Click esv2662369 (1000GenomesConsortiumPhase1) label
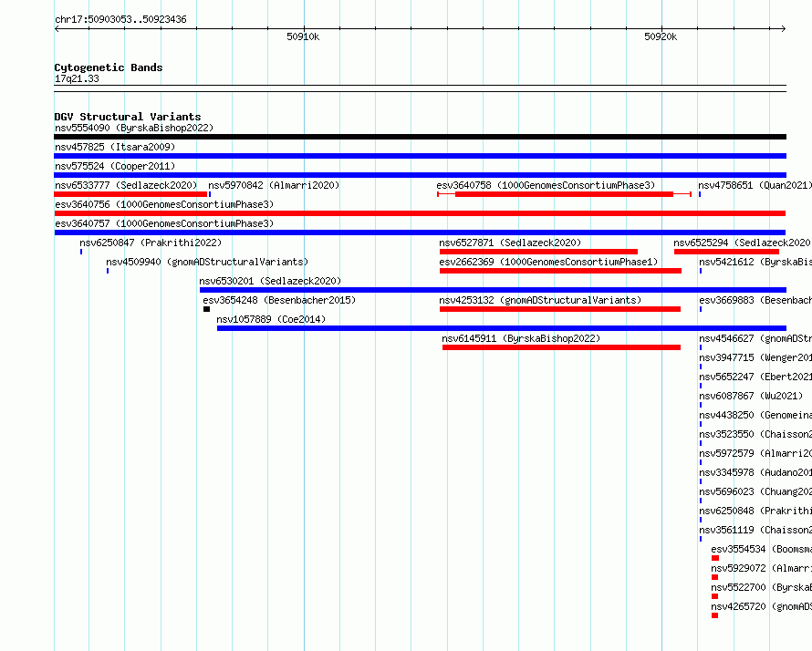Image resolution: width=812 pixels, height=651 pixels. 548,262
